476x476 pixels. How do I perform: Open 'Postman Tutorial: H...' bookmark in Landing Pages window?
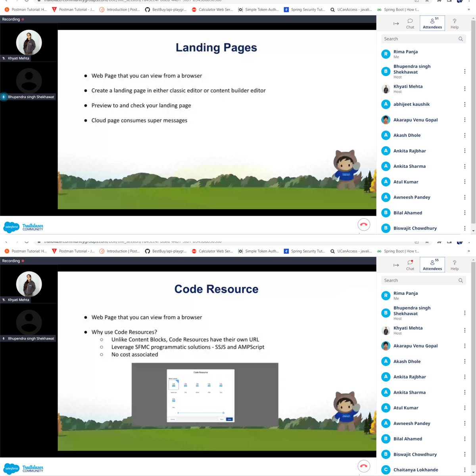[x=26, y=10]
